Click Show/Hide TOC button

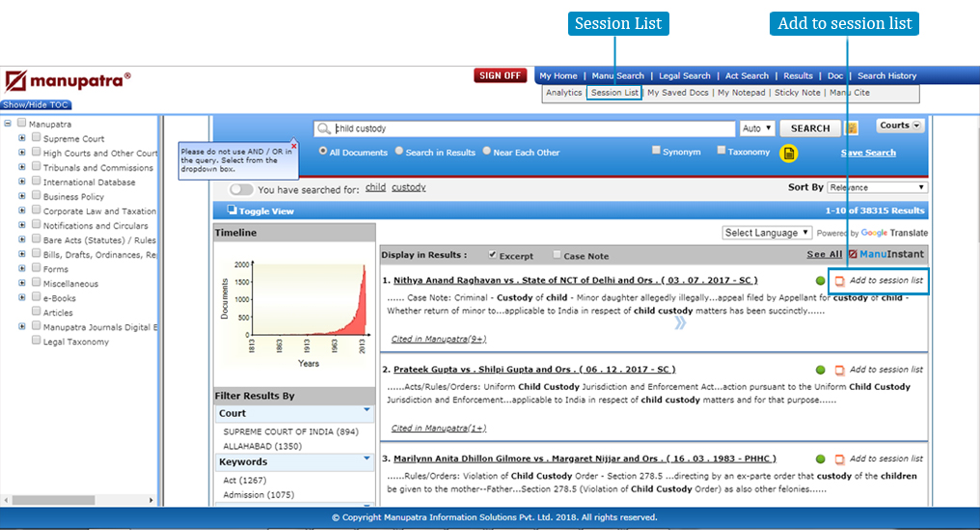(x=36, y=104)
